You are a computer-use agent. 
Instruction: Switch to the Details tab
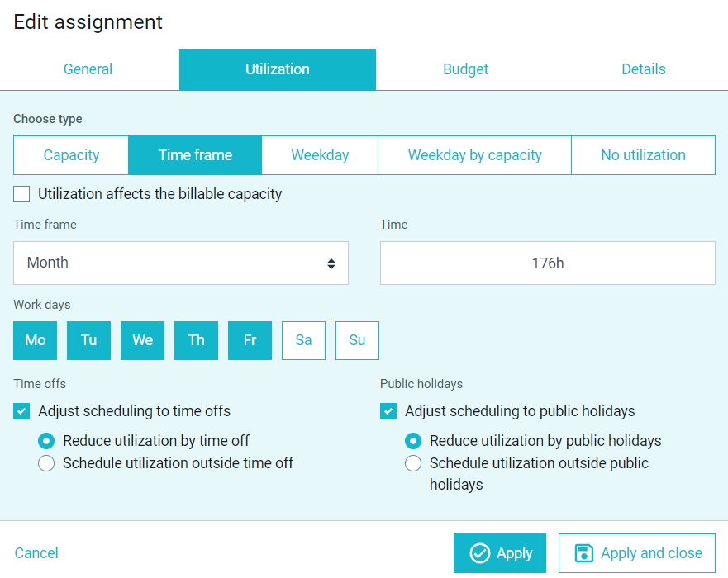[644, 69]
